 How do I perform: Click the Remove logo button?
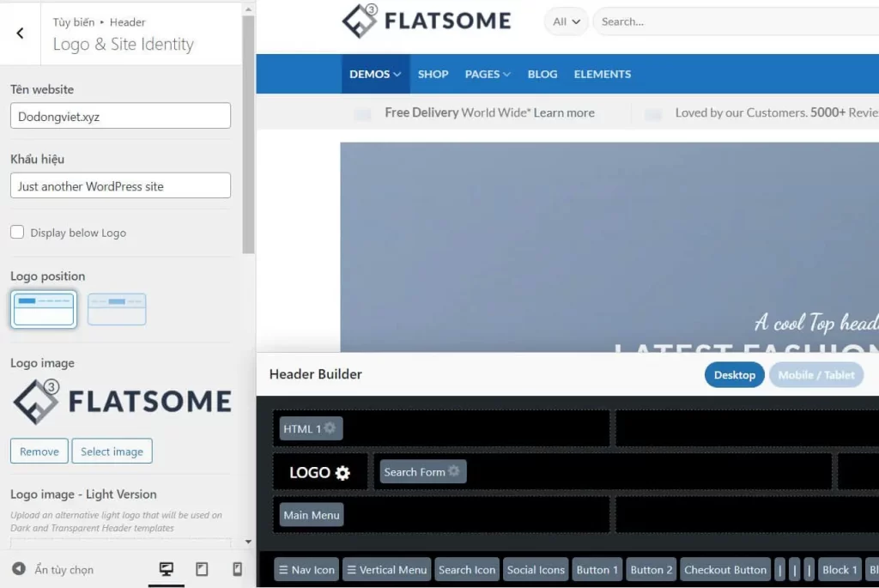39,451
